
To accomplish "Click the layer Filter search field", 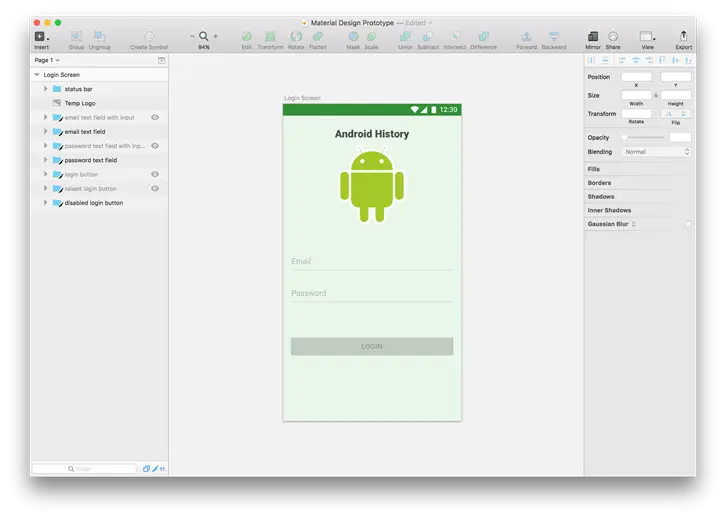I will pyautogui.click(x=84, y=469).
